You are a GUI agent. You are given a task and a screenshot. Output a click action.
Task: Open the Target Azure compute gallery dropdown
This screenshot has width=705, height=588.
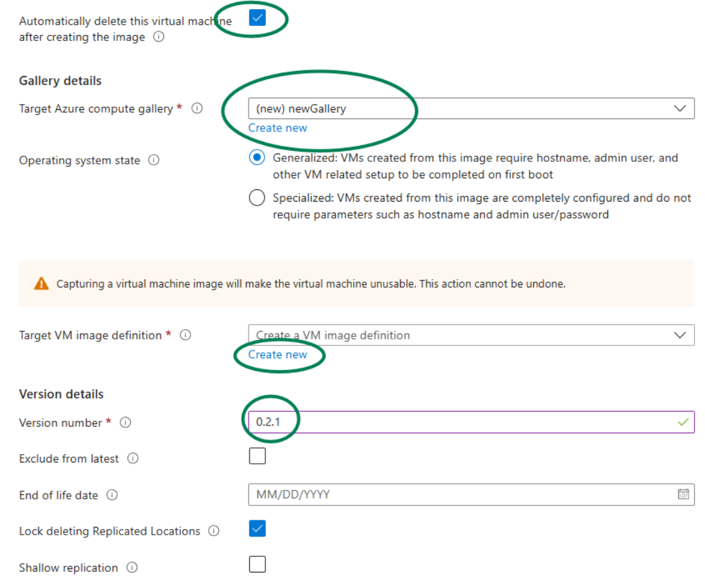click(x=680, y=109)
